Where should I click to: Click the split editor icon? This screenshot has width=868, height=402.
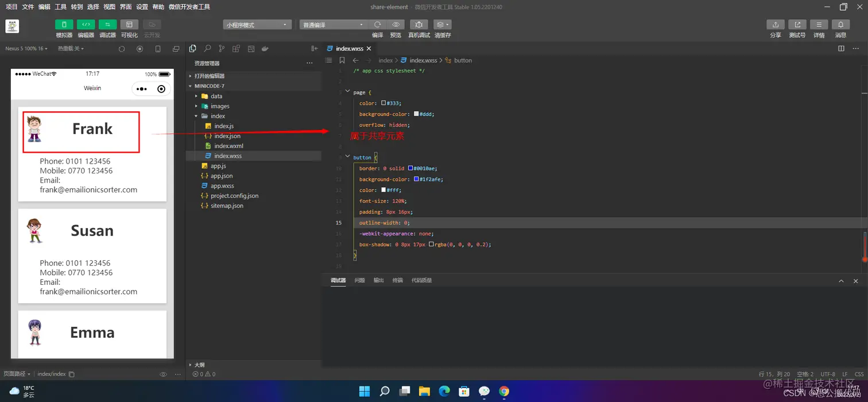pos(841,49)
